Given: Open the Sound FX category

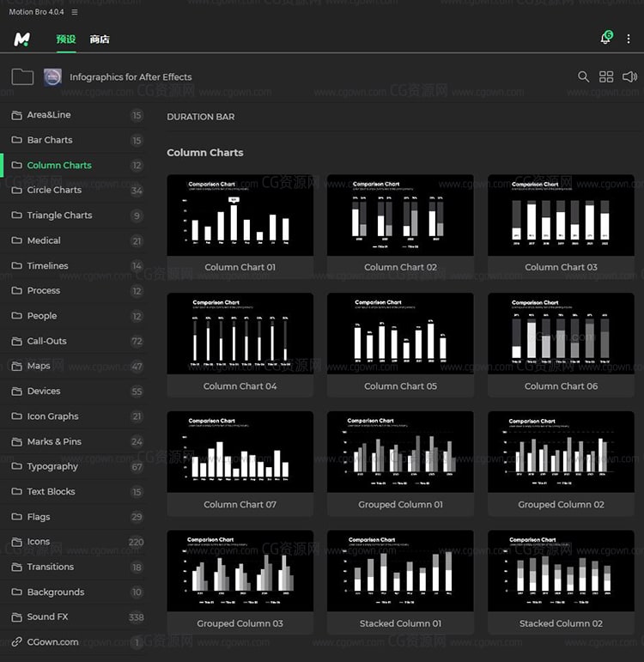Looking at the screenshot, I should (x=73, y=617).
